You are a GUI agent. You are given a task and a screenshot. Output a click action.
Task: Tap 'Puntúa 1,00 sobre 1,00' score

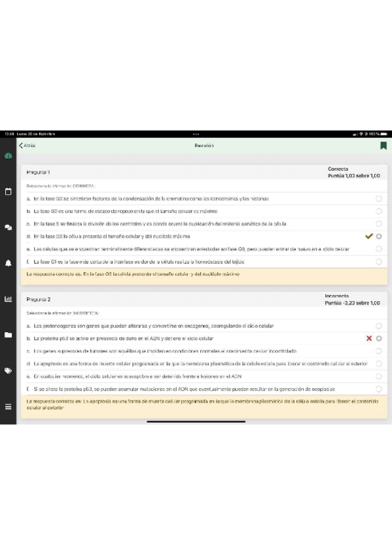pos(354,175)
